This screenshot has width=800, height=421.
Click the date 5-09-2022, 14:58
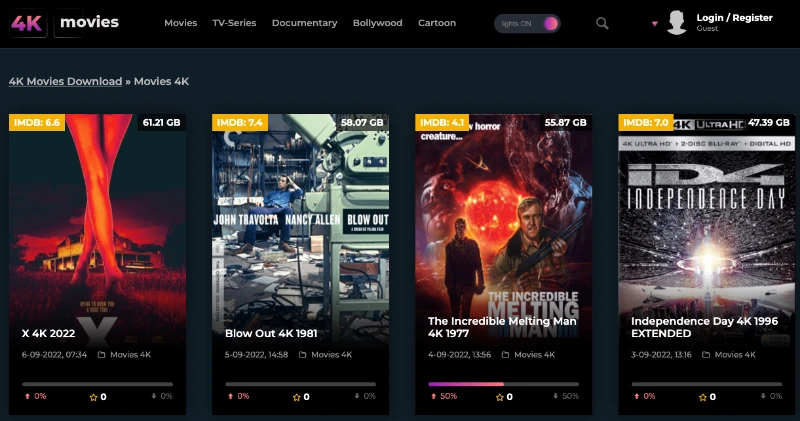(x=256, y=355)
